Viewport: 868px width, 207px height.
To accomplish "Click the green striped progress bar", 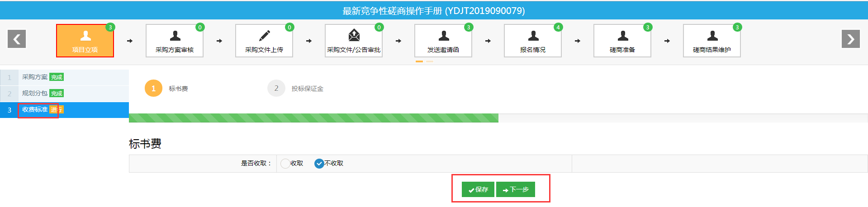I will coord(313,118).
